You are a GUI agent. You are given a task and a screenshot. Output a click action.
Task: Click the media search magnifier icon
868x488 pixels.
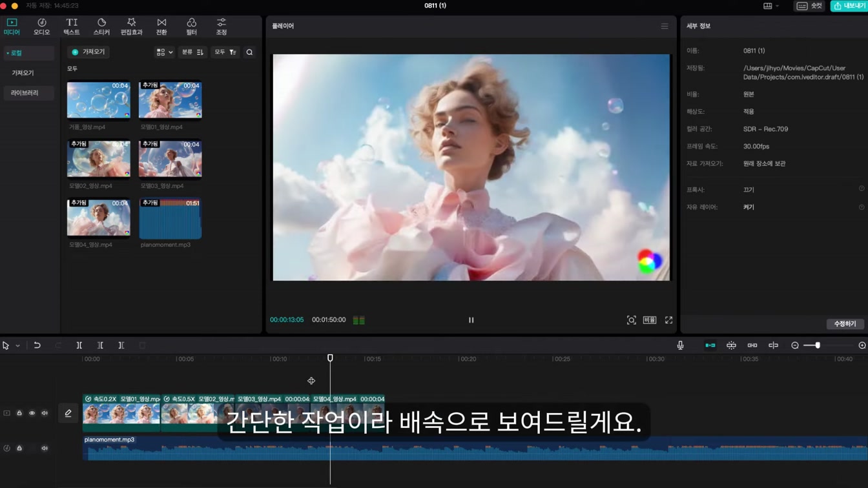pyautogui.click(x=249, y=52)
